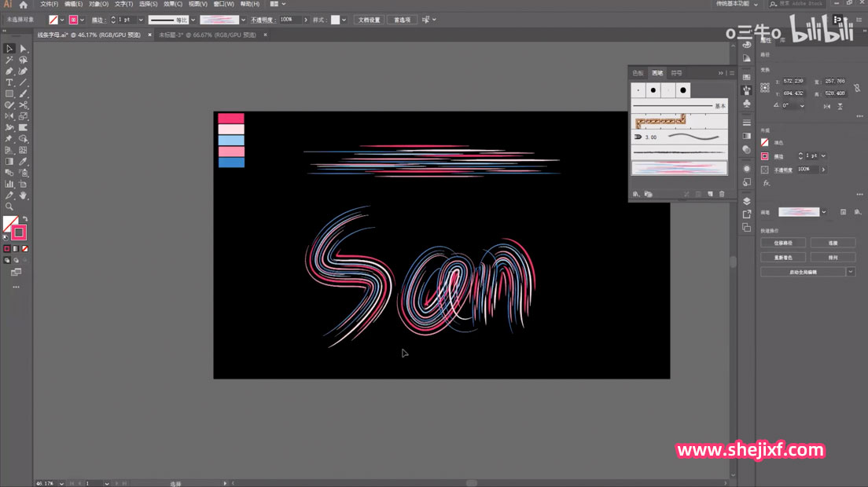868x487 pixels.
Task: Choose the Direct Selection tool
Action: click(24, 49)
